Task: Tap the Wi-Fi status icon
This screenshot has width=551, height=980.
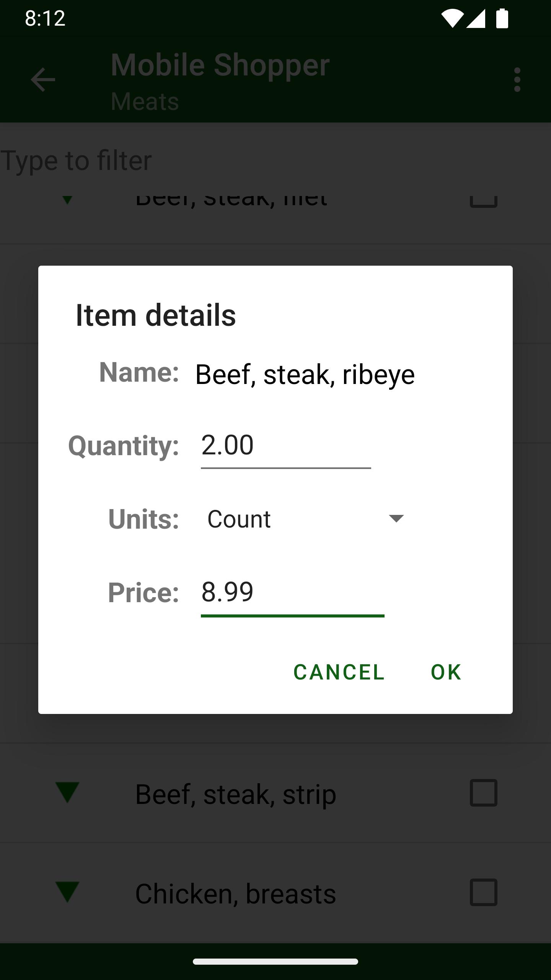Action: (452, 18)
